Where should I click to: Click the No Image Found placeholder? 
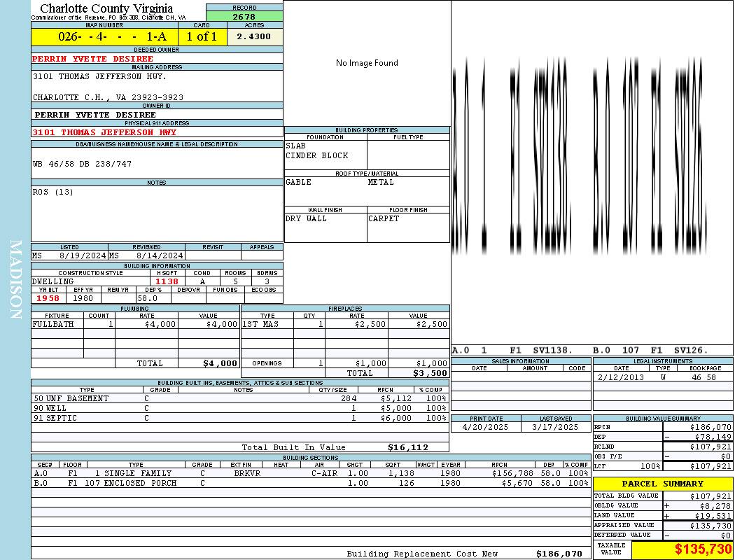[367, 63]
